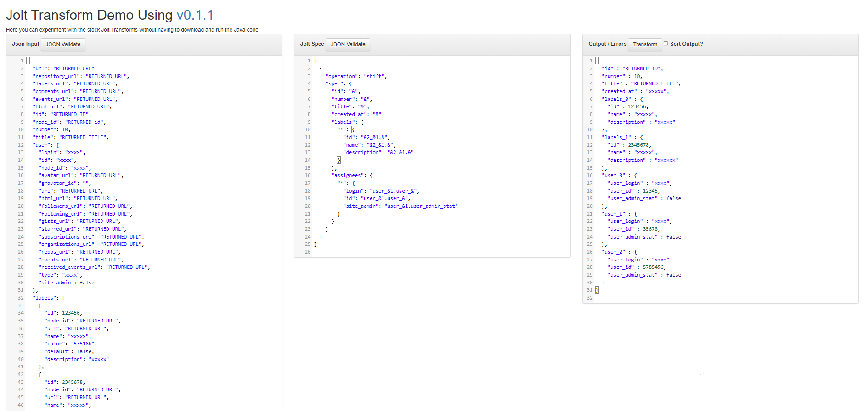
Task: Enable the Sort Output? checkbox
Action: (665, 44)
